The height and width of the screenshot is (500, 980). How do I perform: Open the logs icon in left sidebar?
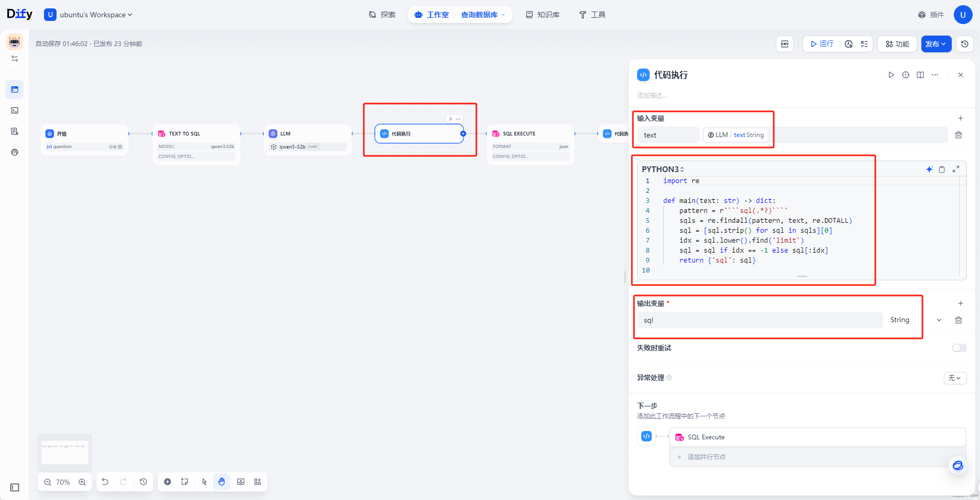click(15, 131)
